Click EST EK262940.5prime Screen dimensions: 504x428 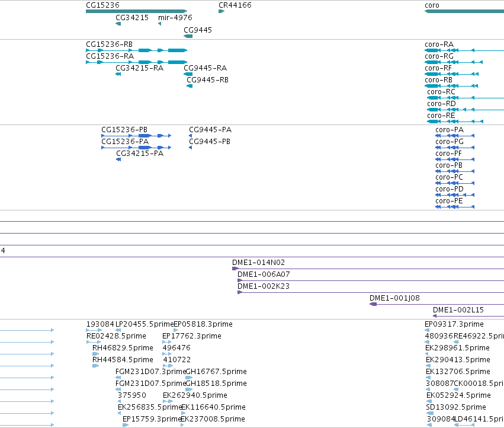coord(168,401)
